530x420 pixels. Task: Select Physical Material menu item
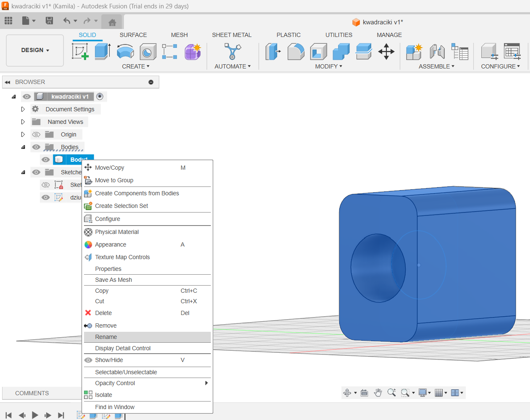pyautogui.click(x=147, y=232)
